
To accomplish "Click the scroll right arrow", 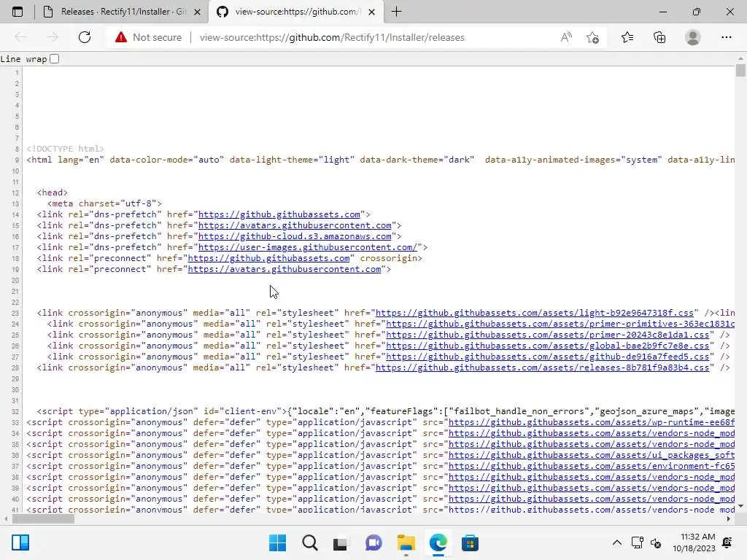I will point(729,519).
